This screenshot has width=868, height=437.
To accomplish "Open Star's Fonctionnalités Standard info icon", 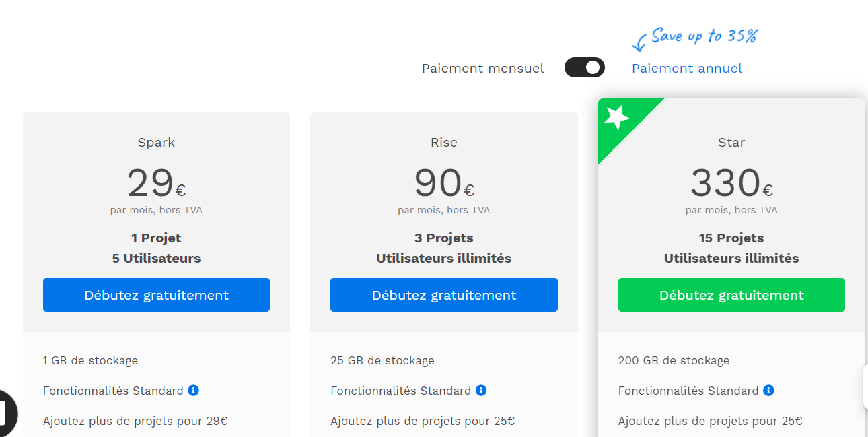I will [768, 391].
